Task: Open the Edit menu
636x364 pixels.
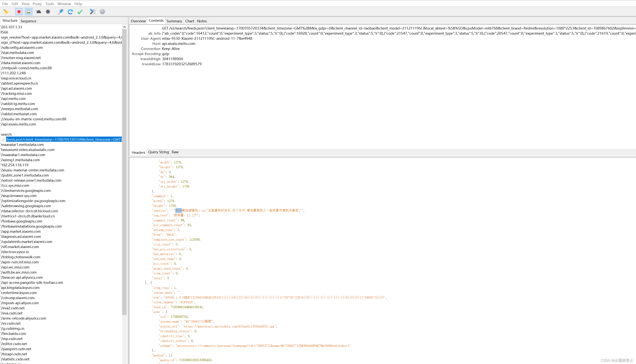Action: tap(15, 4)
